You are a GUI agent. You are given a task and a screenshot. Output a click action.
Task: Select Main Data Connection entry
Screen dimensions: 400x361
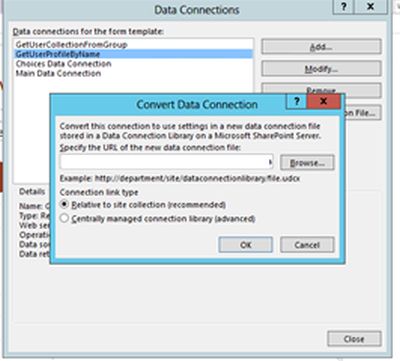pyautogui.click(x=133, y=73)
